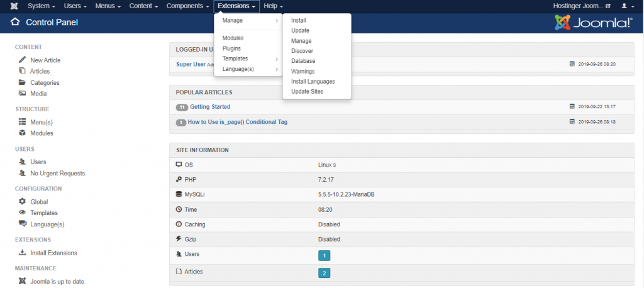Image resolution: width=644 pixels, height=288 pixels.
Task: Click the eye icon next to Templates
Action: pos(22,213)
